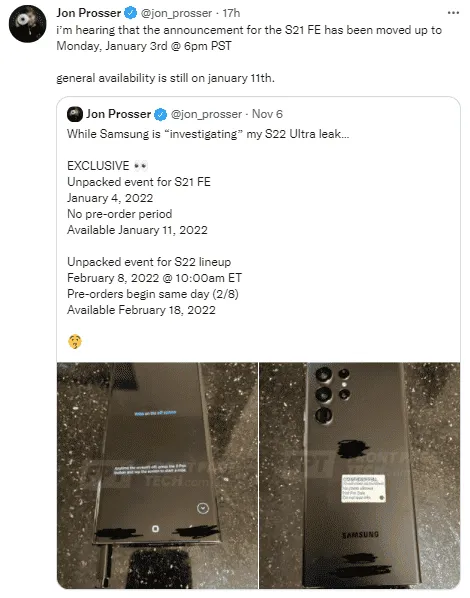
Task: Open the 17h timestamp link
Action: pos(231,13)
